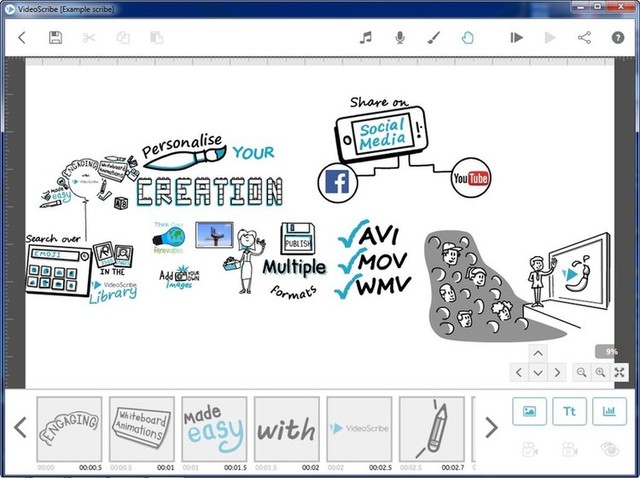Select the drawing hand icon
This screenshot has height=478, width=640.
pyautogui.click(x=467, y=38)
